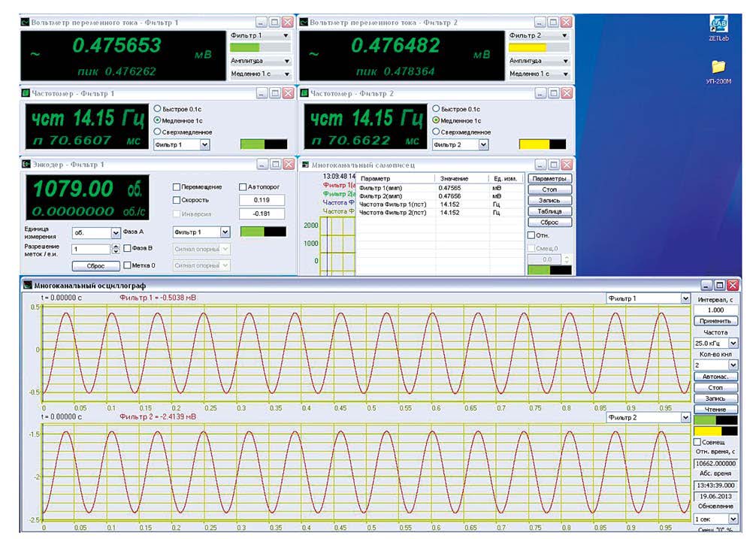The height and width of the screenshot is (539, 756).
Task: Open the Фильтр 1 dropdown in Частотомер Фильтр 1
Action: tap(182, 144)
